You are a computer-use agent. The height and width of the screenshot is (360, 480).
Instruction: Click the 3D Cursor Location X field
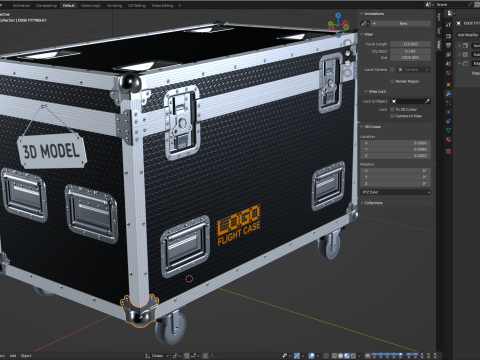396,143
